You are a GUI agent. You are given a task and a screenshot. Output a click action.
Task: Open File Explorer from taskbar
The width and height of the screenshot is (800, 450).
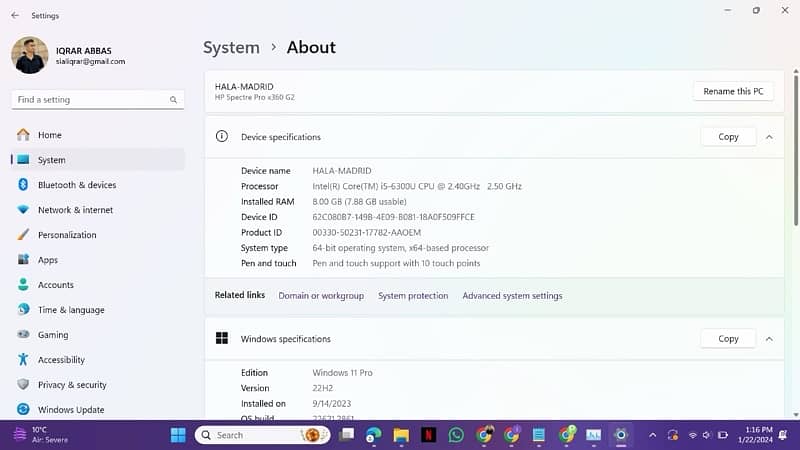[401, 435]
